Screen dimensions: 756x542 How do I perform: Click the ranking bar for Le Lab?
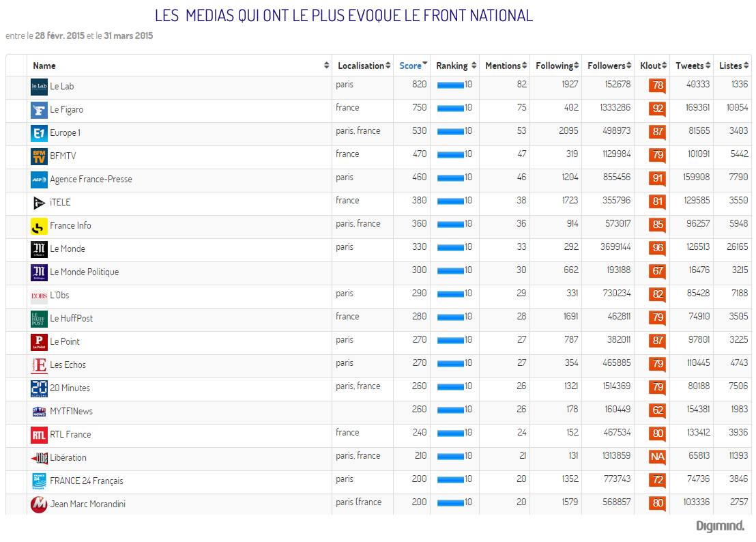point(450,85)
